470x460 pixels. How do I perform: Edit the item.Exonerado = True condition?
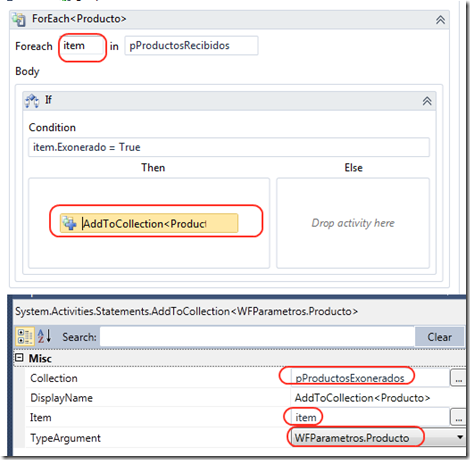point(229,147)
